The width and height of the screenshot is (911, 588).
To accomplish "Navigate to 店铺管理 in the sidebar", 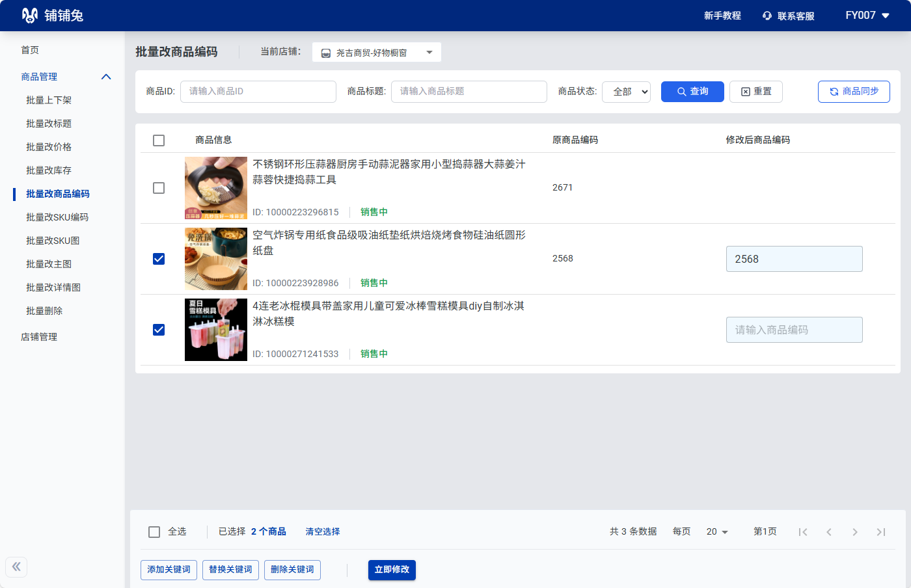I will pos(39,337).
